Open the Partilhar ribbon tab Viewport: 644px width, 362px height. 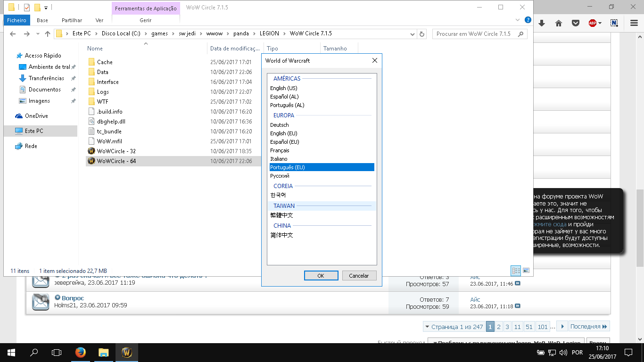pyautogui.click(x=72, y=20)
